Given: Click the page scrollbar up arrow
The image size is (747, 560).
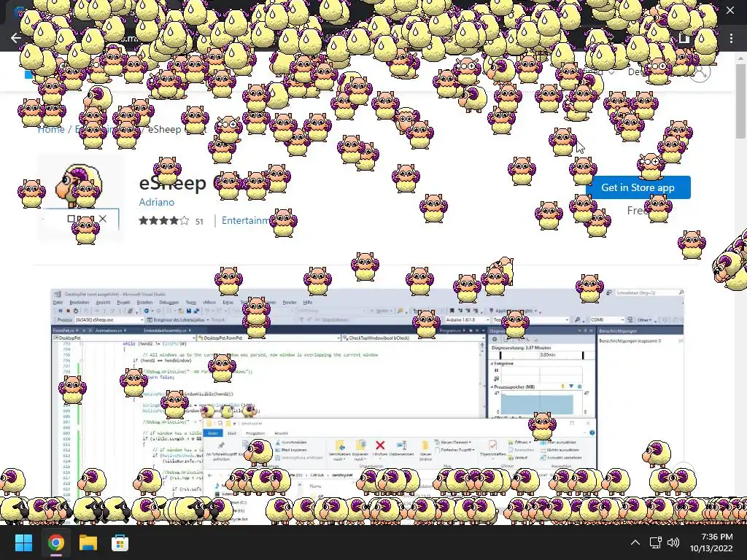Looking at the screenshot, I should pos(741,58).
